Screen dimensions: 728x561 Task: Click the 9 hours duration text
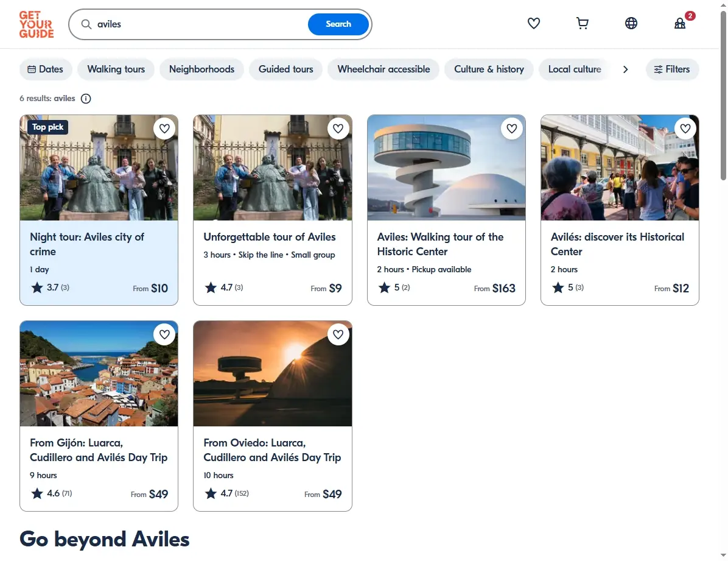click(x=43, y=476)
